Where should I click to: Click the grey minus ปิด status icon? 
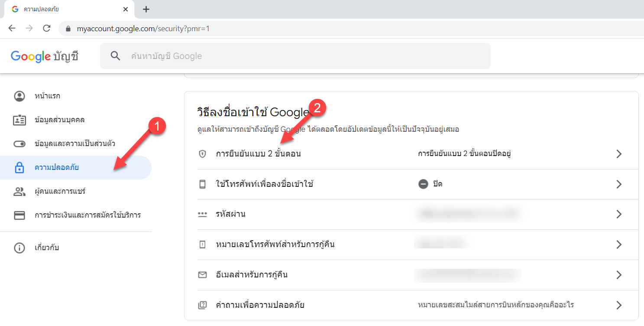click(x=423, y=184)
